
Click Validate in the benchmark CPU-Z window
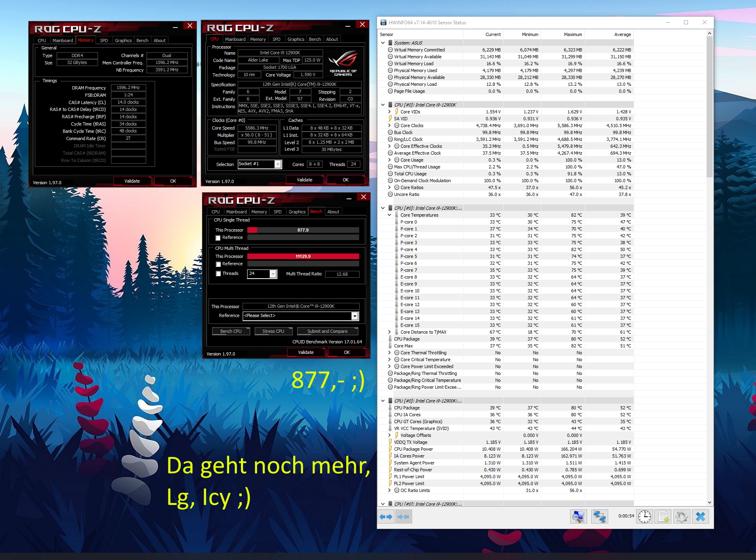tap(306, 352)
